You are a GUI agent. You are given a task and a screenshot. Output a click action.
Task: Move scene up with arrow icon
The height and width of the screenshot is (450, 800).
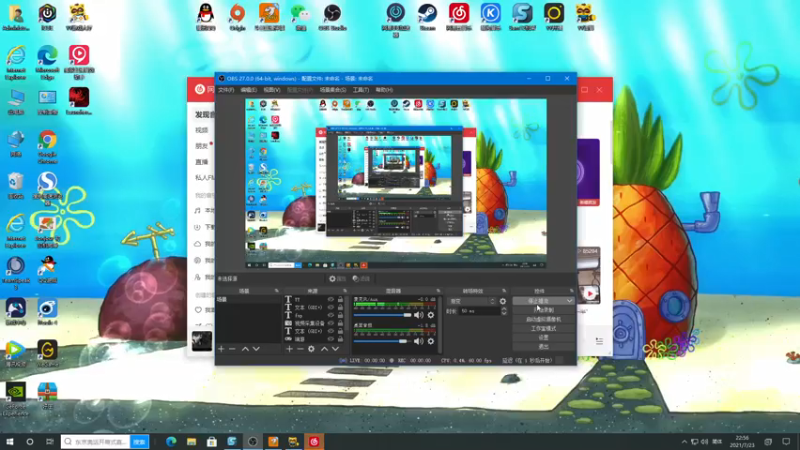[245, 349]
